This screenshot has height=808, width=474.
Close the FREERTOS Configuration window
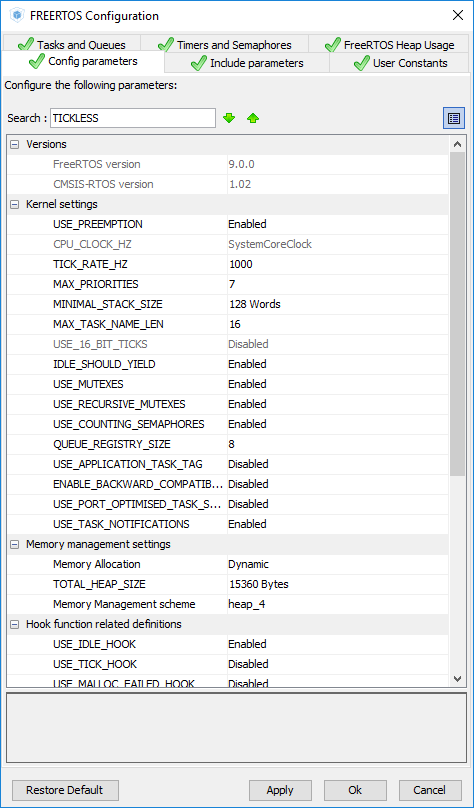(x=458, y=15)
